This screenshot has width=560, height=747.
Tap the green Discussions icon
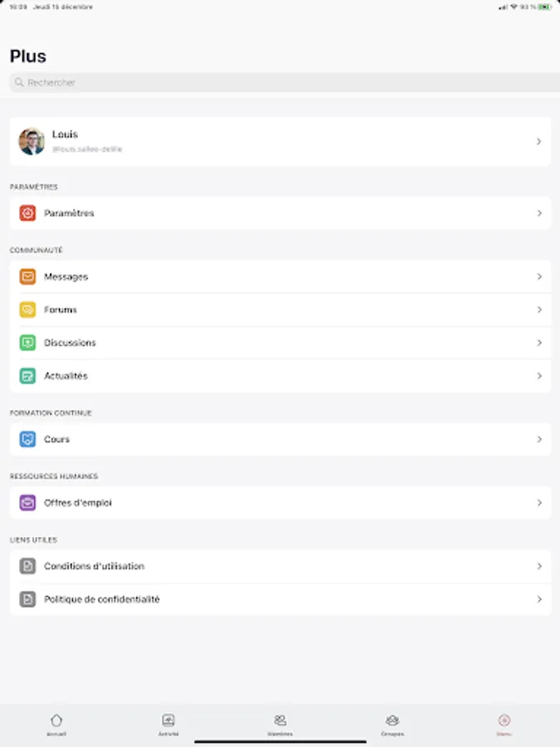click(x=27, y=343)
